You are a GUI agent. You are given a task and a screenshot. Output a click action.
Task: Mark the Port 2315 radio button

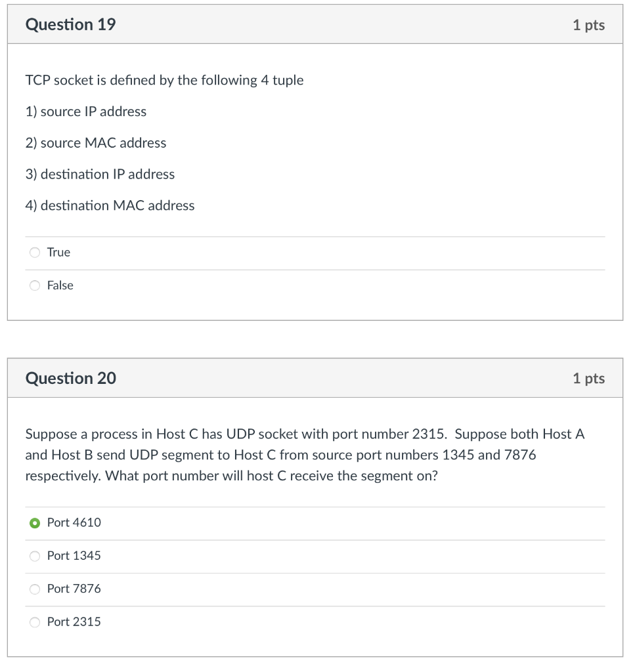coord(35,622)
